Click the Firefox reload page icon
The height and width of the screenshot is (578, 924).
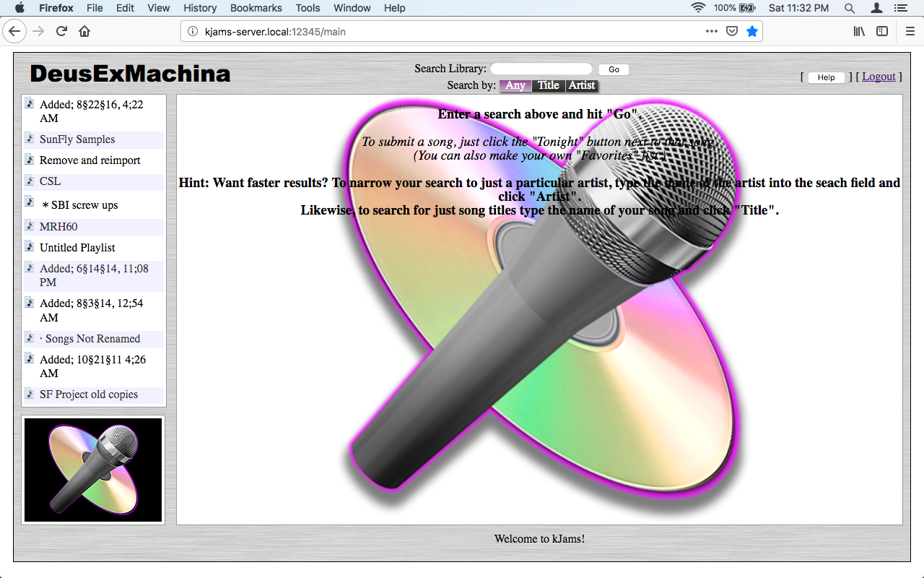coord(61,31)
